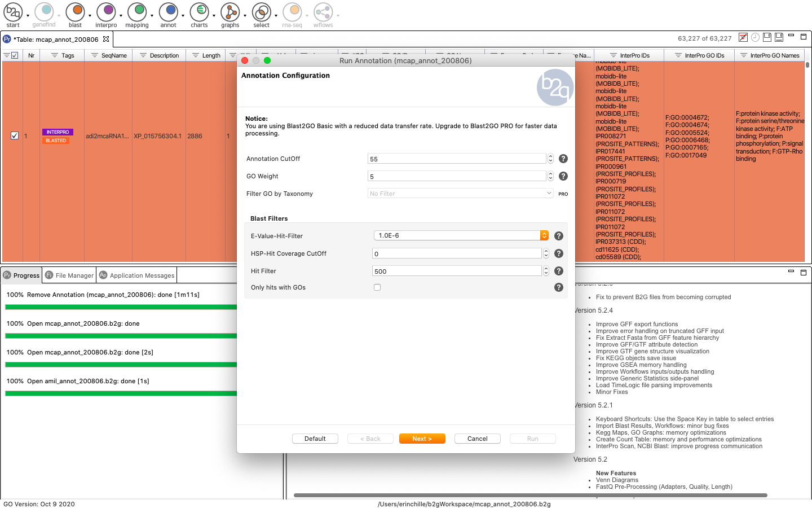Screen dimensions: 812x508
Task: Show help for HSP-Hit Coverage CutOff
Action: 558,253
